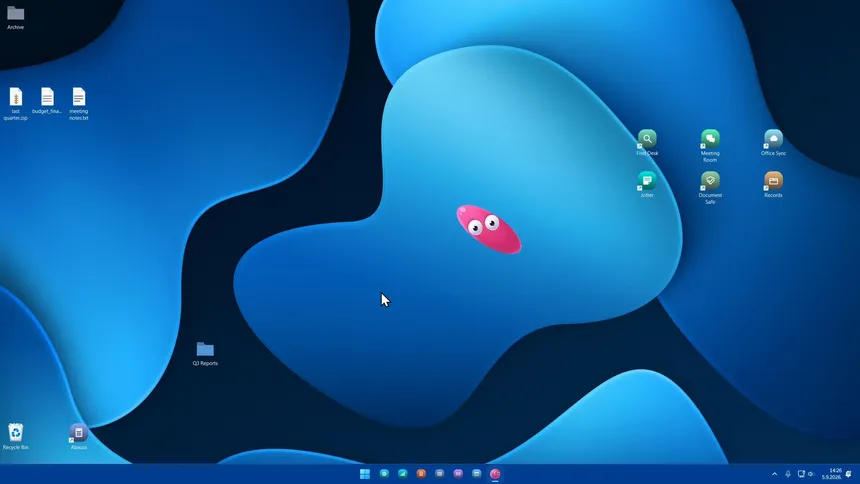Open the volume tray icon
This screenshot has width=860, height=484.
tap(811, 474)
